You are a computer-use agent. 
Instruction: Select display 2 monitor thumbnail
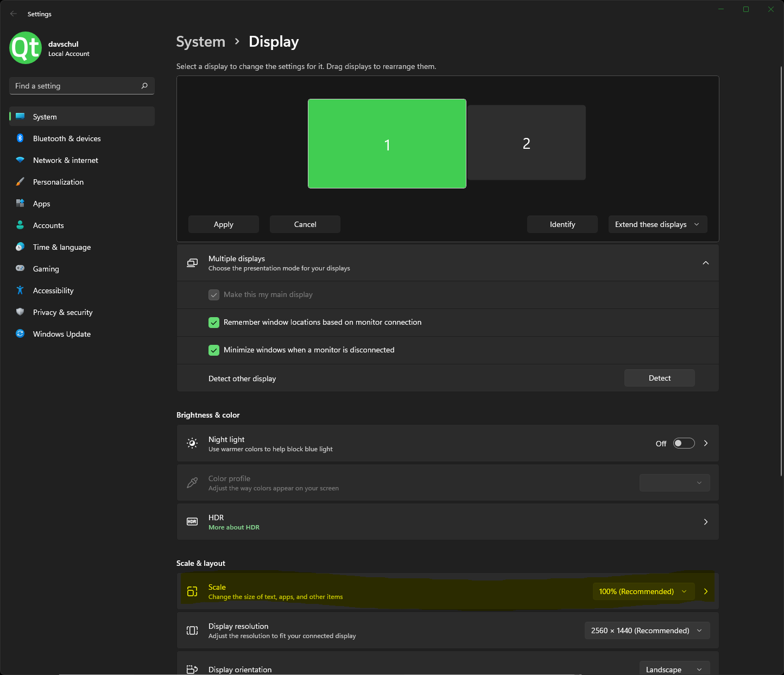click(x=526, y=143)
